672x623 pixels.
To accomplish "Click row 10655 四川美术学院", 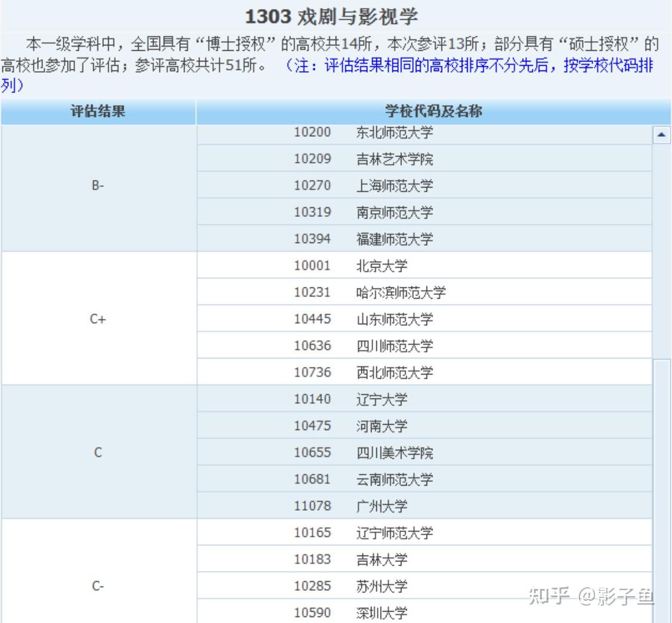I will click(424, 452).
